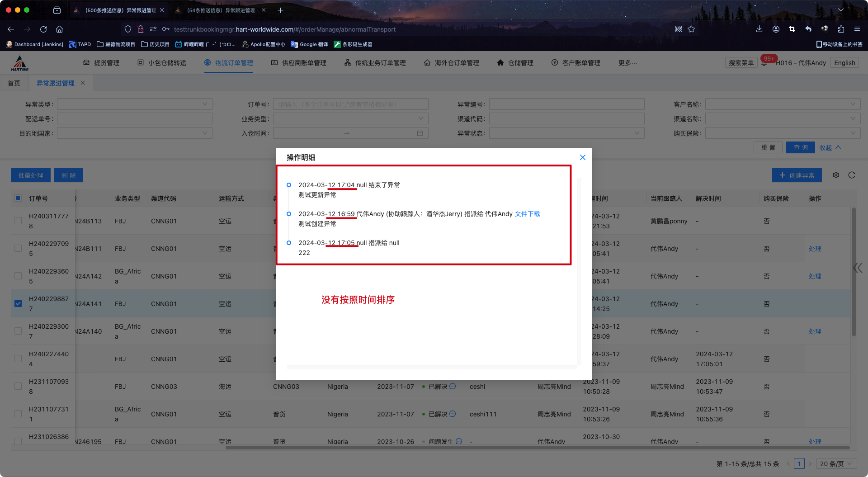Viewport: 868px width, 477px height.
Task: Expand side panel with double chevron
Action: [x=858, y=268]
